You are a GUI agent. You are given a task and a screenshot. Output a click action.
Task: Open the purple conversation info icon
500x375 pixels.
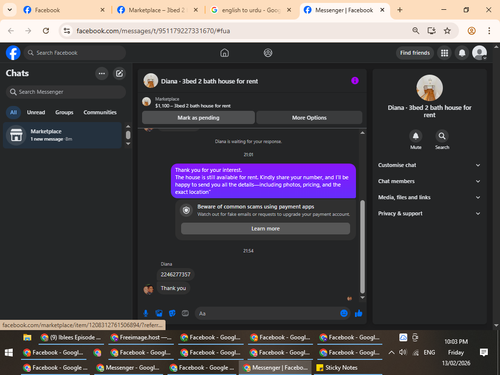[355, 81]
